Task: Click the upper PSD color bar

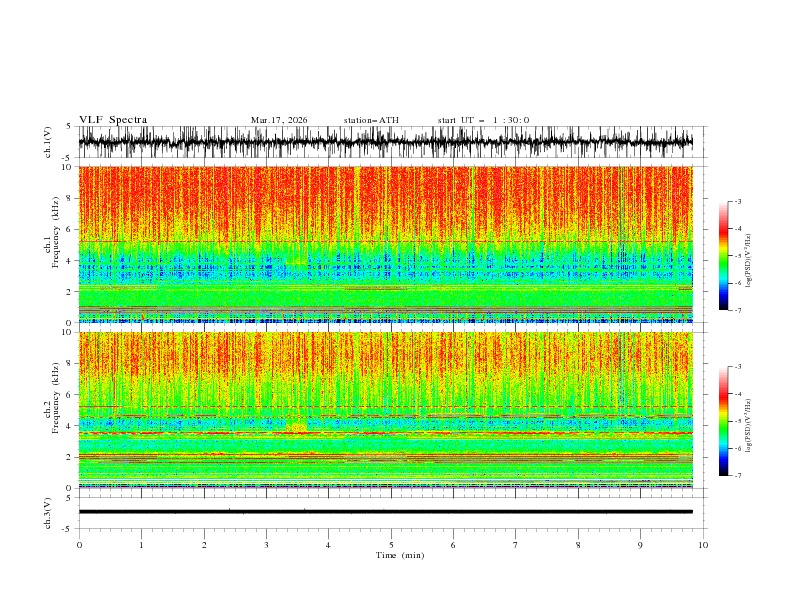Action: pyautogui.click(x=724, y=256)
